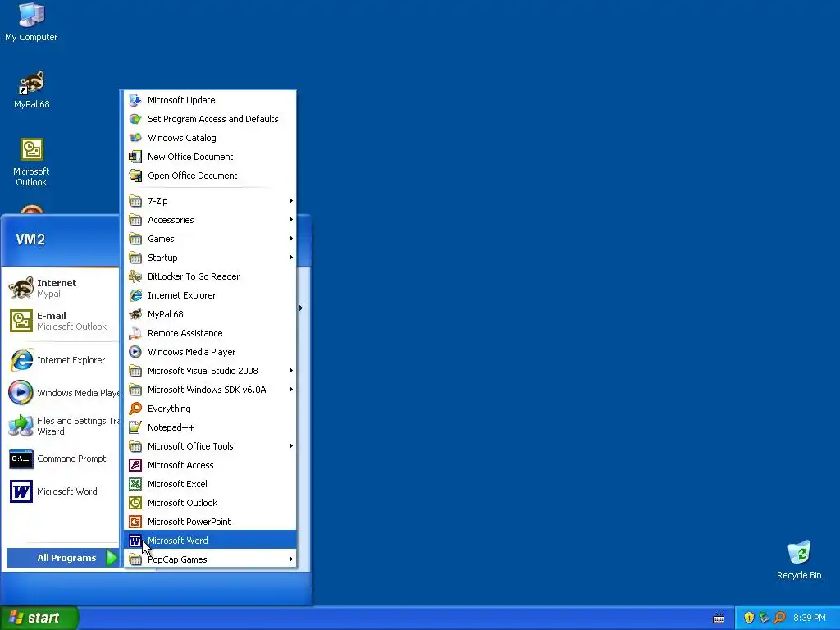840x630 pixels.
Task: Open Windows Media Player in the start menu left pane
Action: pos(62,393)
